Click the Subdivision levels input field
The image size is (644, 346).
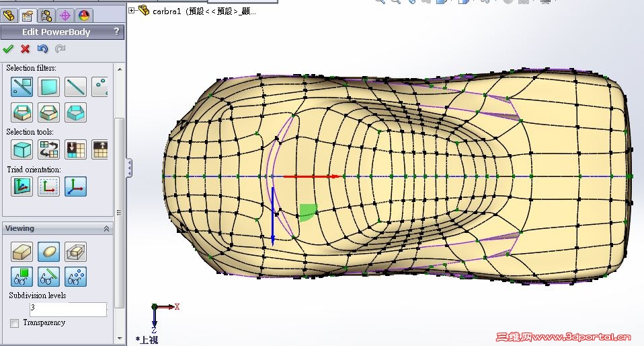(68, 310)
